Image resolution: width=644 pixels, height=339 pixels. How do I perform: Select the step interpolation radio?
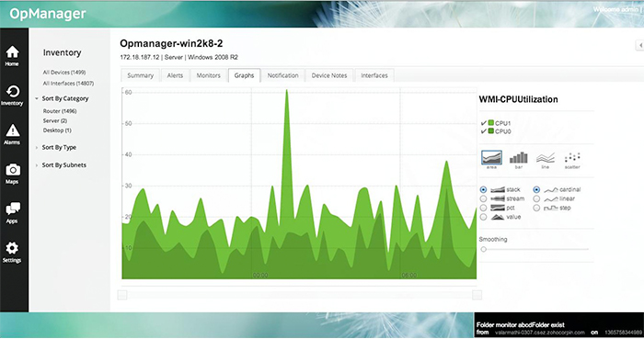coord(536,208)
